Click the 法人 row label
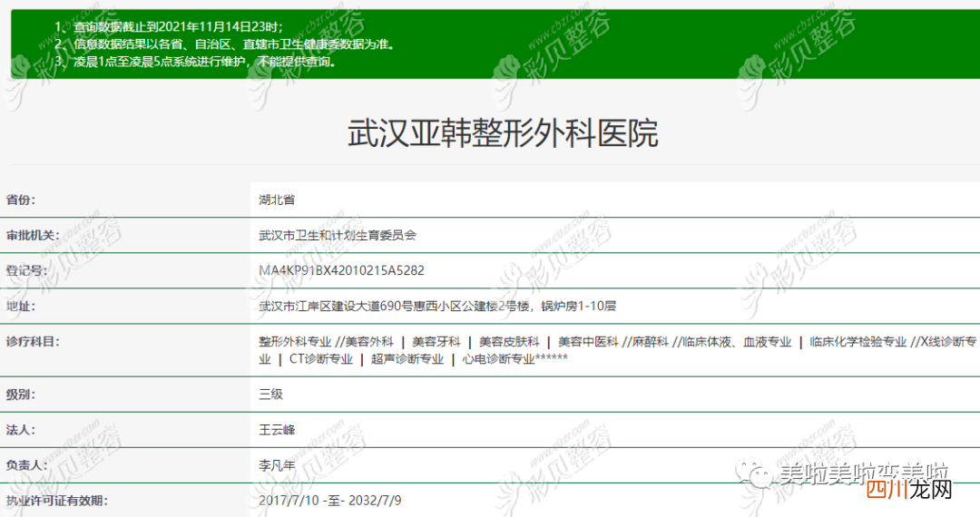The width and height of the screenshot is (980, 517). click(x=21, y=430)
